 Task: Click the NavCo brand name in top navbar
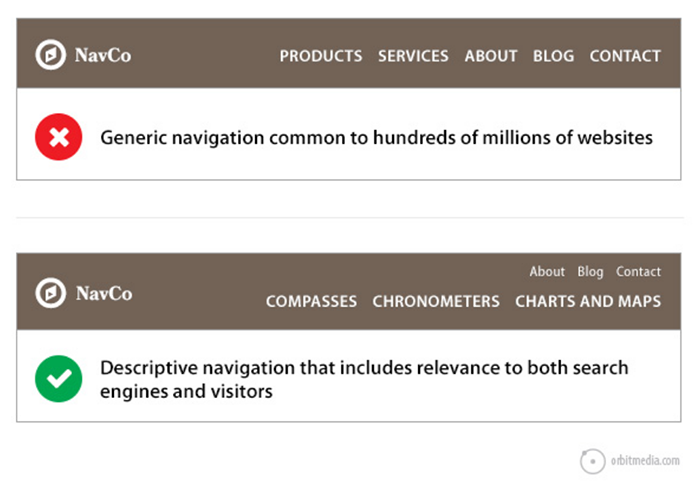[103, 55]
